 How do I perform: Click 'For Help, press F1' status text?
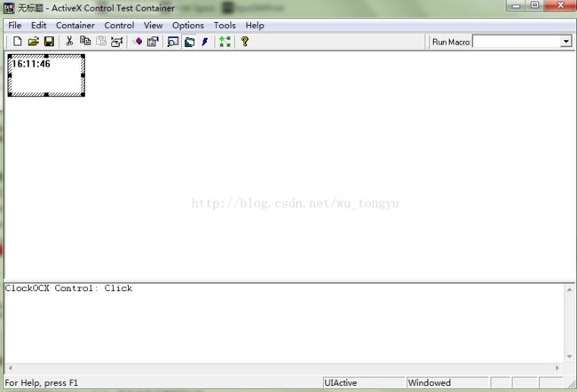41,383
